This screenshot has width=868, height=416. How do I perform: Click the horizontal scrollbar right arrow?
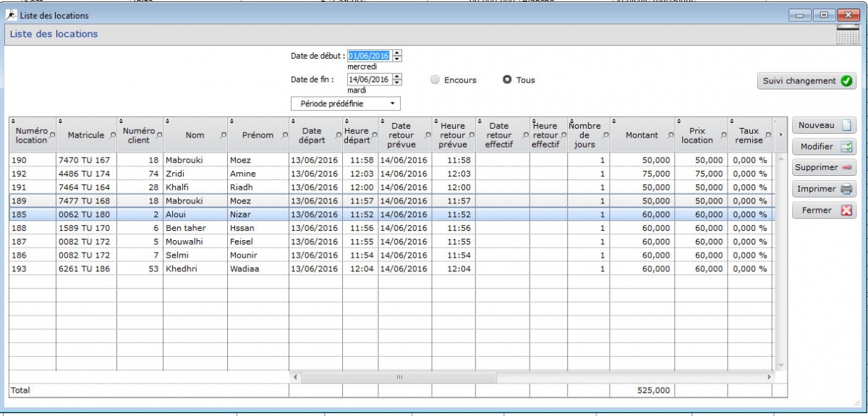pos(769,378)
